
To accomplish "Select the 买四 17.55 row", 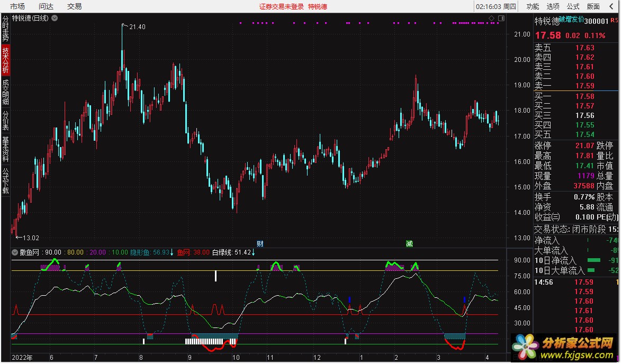I will tap(576, 125).
